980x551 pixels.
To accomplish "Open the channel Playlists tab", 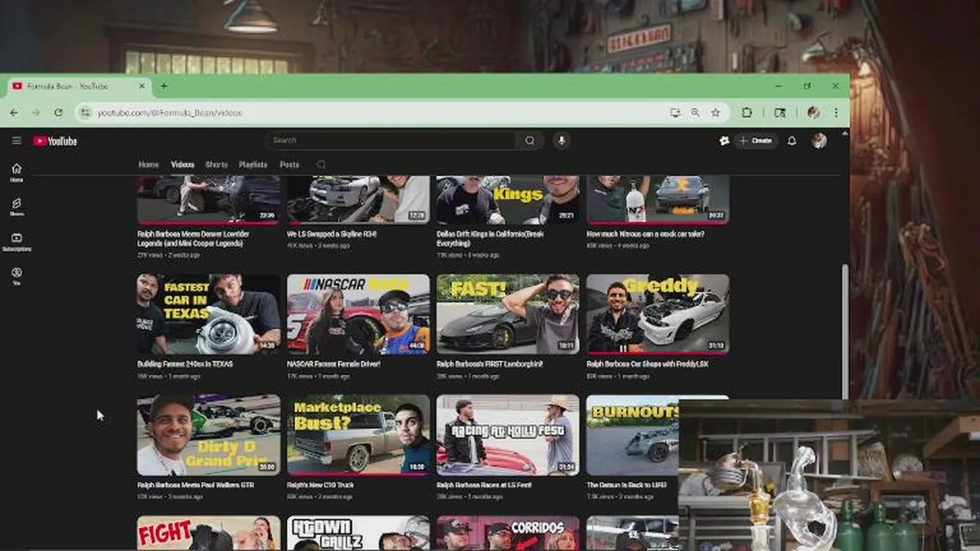I will 253,165.
